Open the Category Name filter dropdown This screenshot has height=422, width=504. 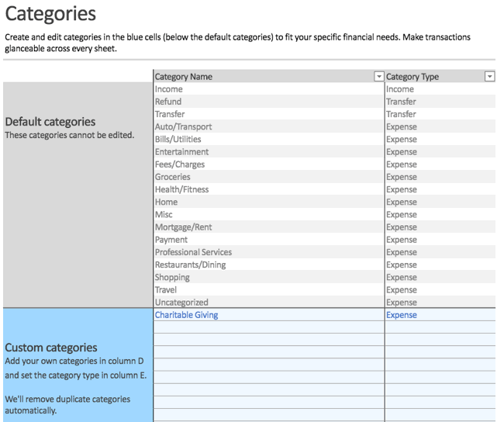378,77
